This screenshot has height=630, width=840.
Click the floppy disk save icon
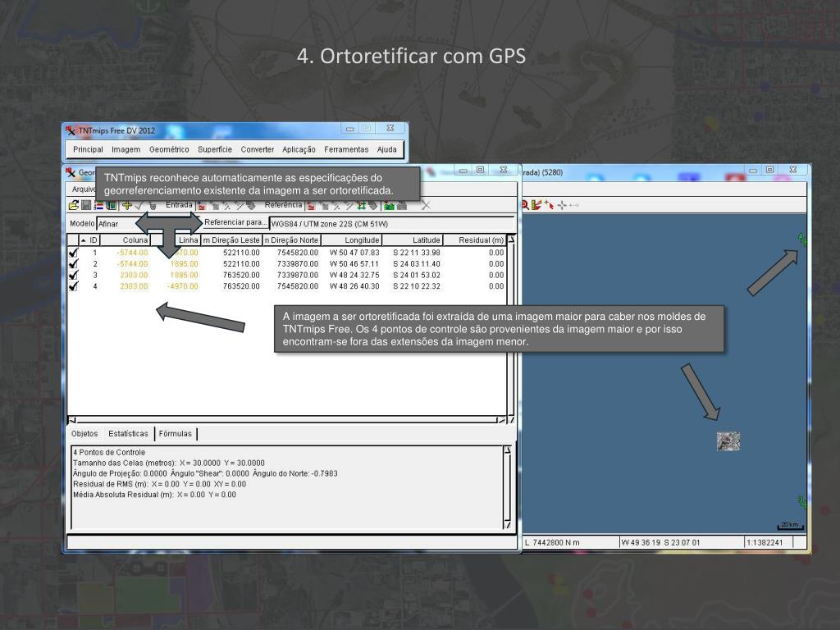(85, 205)
